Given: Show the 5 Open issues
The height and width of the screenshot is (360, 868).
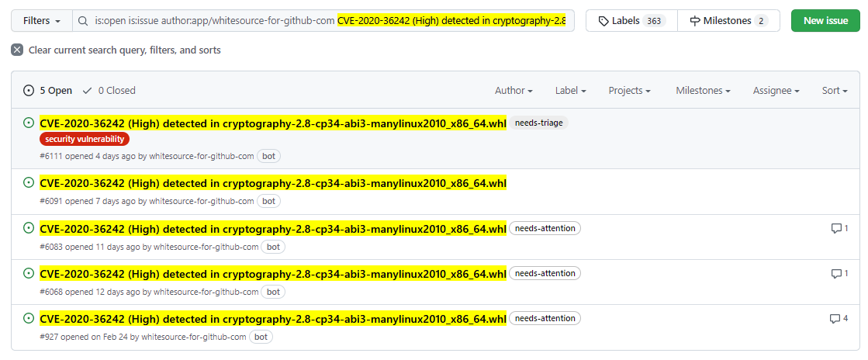Looking at the screenshot, I should point(48,91).
